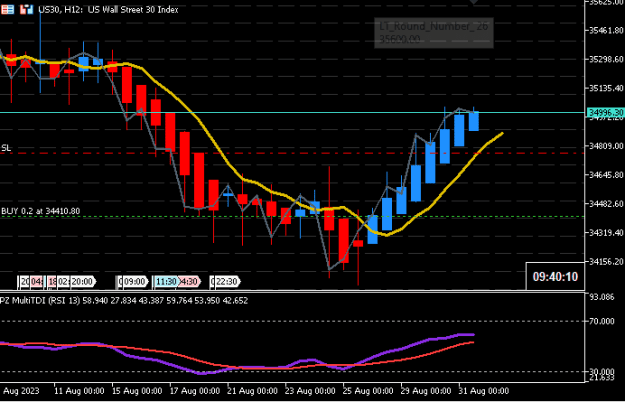The height and width of the screenshot is (402, 625).
Task: Click the 34809.00 price on the scale
Action: [x=606, y=146]
